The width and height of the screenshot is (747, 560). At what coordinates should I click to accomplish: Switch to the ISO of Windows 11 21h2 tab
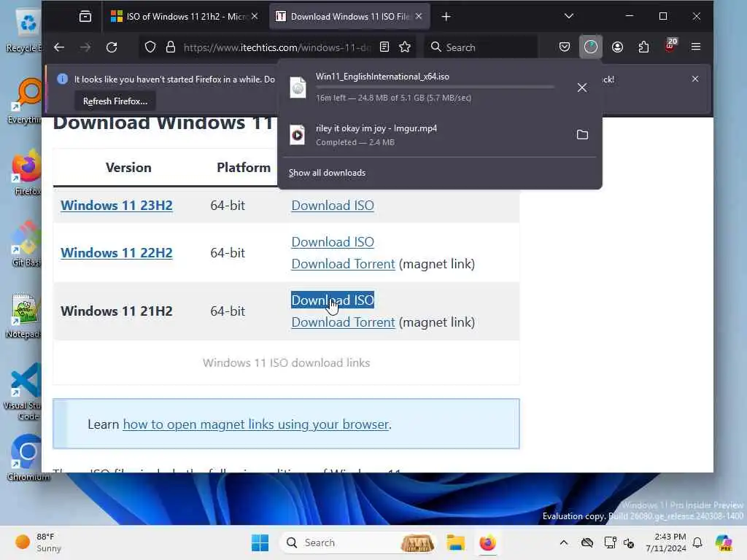184,17
